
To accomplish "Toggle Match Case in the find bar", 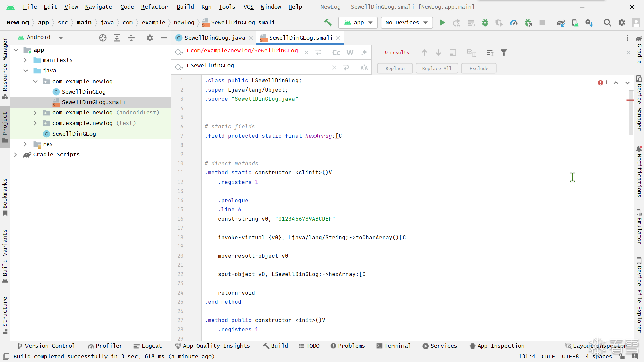I will pos(336,53).
